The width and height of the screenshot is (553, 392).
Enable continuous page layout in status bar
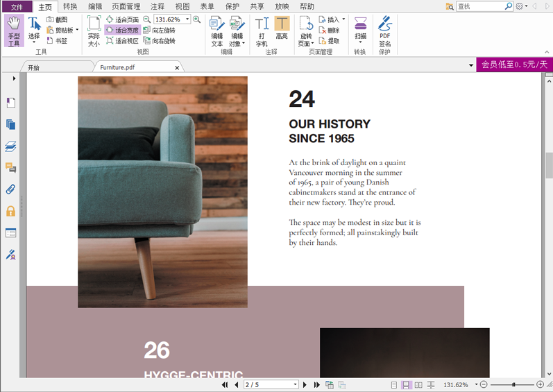[407, 385]
